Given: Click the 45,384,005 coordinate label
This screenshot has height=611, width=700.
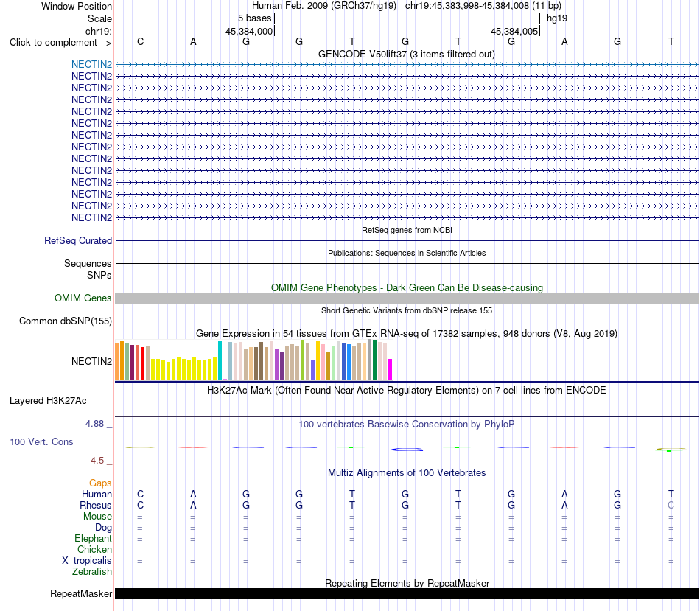Looking at the screenshot, I should 514,31.
